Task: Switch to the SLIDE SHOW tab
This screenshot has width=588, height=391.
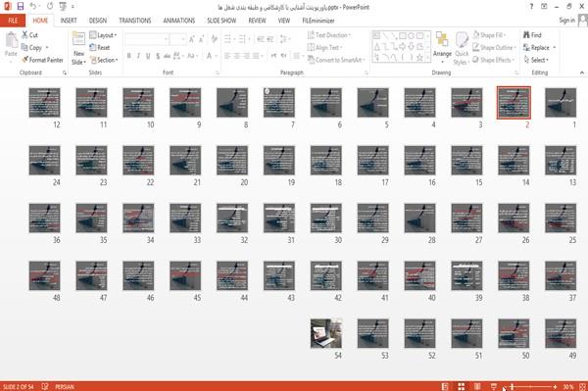Action: click(221, 21)
